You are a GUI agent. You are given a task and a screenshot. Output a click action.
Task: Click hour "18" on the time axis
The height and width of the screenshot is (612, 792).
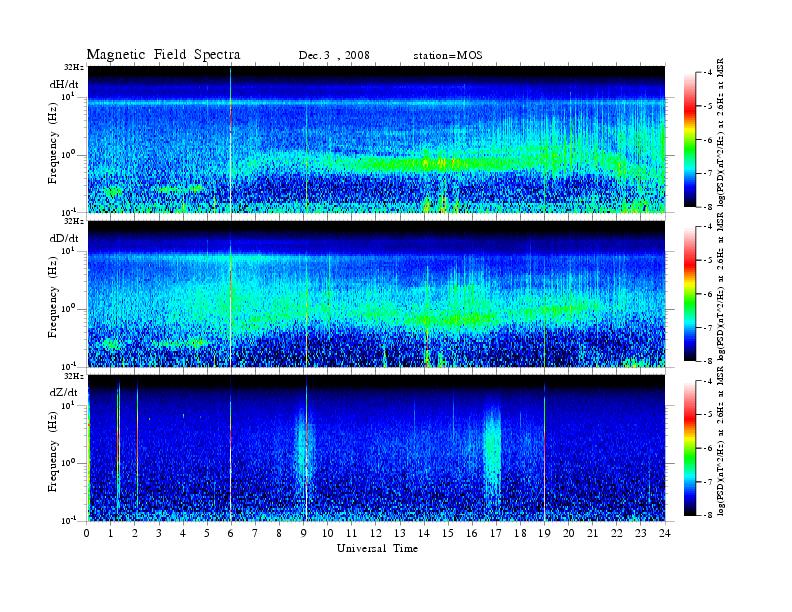520,533
